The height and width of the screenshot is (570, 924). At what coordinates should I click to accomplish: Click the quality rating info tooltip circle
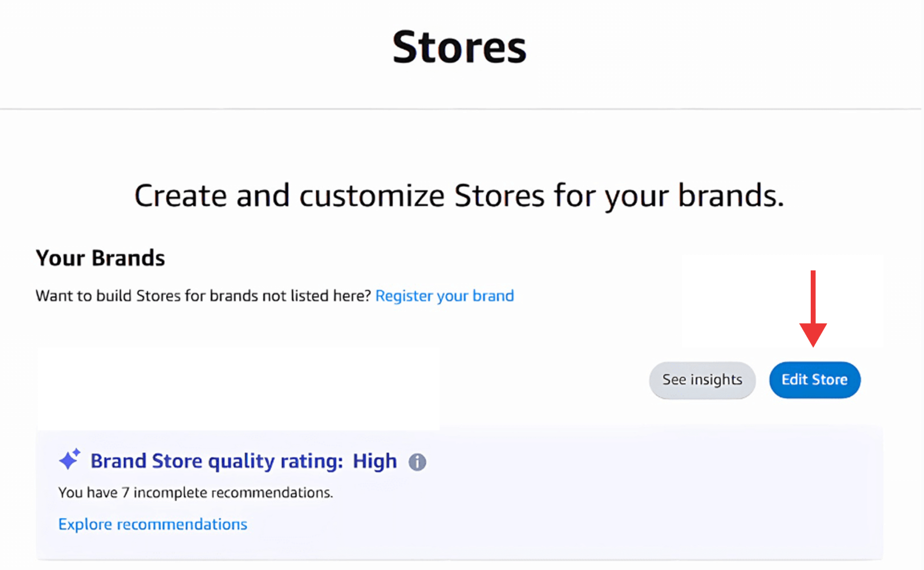tap(417, 461)
